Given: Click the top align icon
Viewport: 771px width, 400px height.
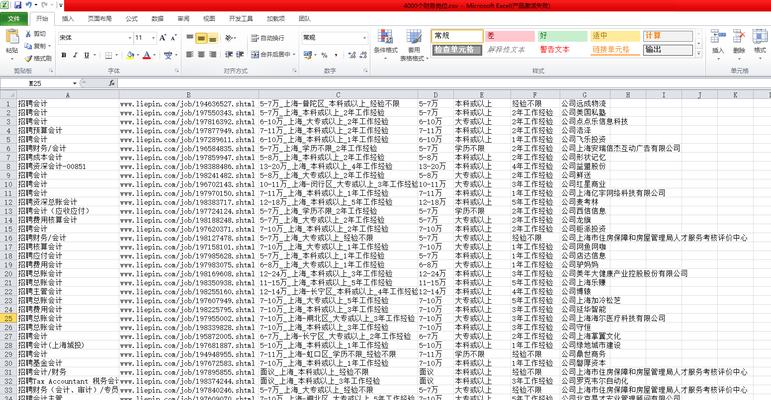Looking at the screenshot, I should (x=190, y=37).
